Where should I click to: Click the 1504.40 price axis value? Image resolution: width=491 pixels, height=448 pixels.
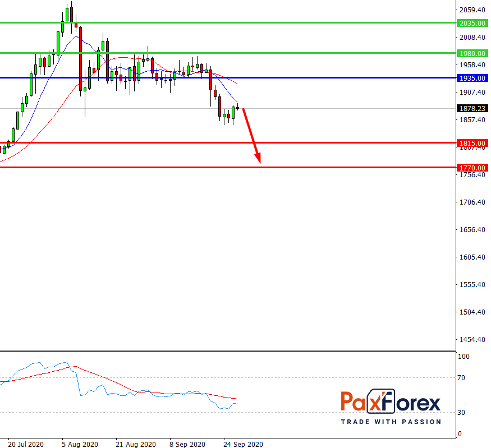[472, 312]
